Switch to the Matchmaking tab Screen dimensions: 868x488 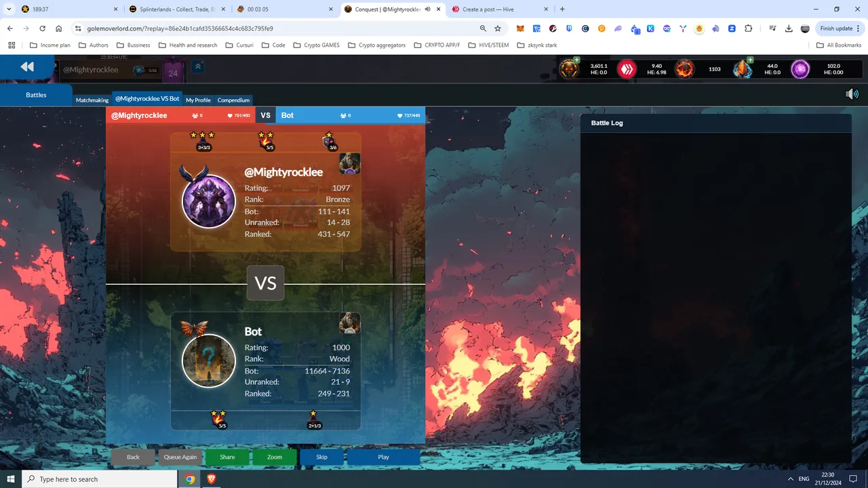[92, 100]
